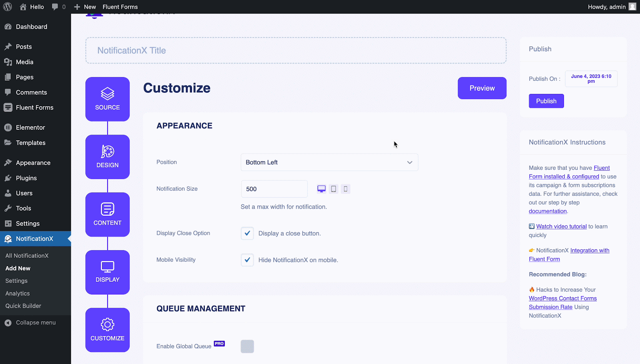Screen dimensions: 640x364
Task: Go to the CONTENT step
Action: [108, 215]
